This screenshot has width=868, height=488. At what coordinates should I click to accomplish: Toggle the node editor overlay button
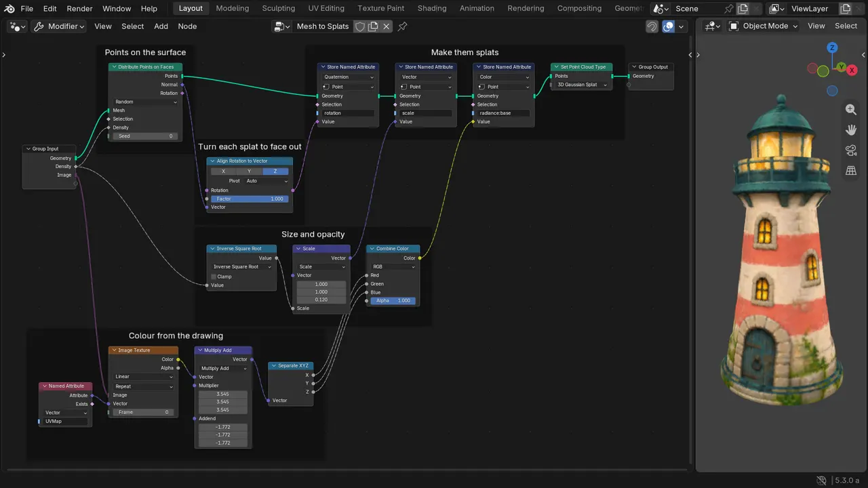669,26
